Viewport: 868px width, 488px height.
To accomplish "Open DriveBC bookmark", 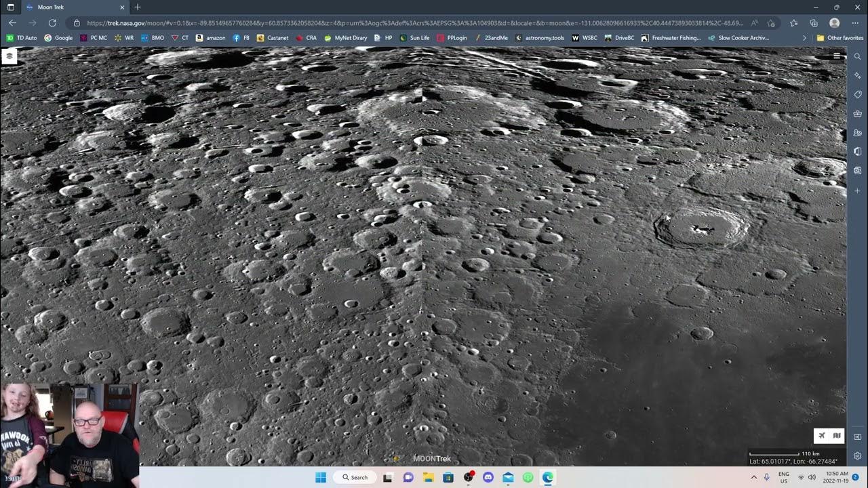I will pyautogui.click(x=620, y=38).
